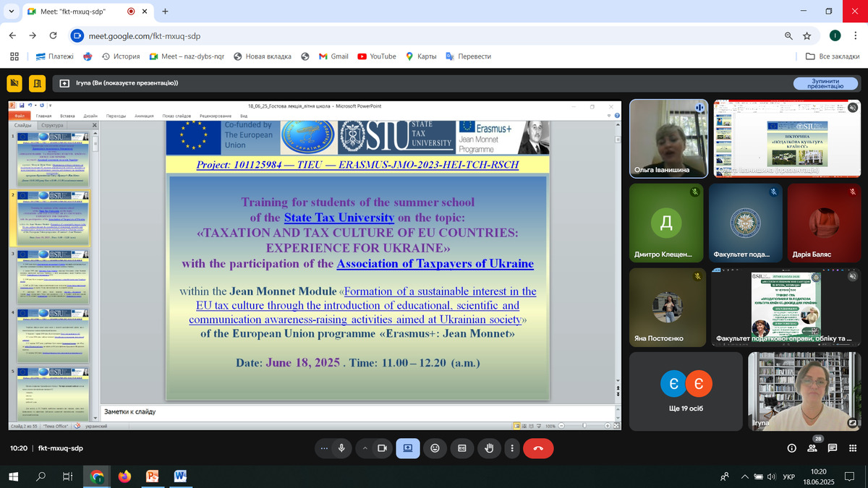Toggle the microphone in Meet controls
This screenshot has width=868, height=488.
click(x=341, y=448)
